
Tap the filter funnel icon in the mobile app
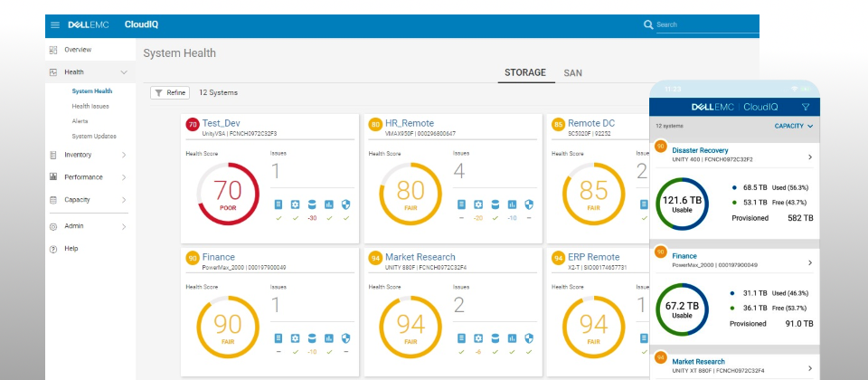tap(806, 107)
